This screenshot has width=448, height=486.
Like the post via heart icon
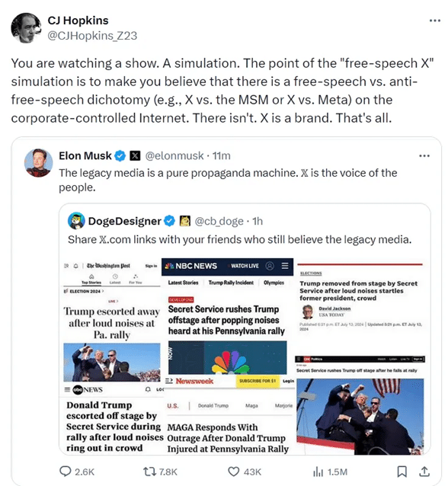233,472
